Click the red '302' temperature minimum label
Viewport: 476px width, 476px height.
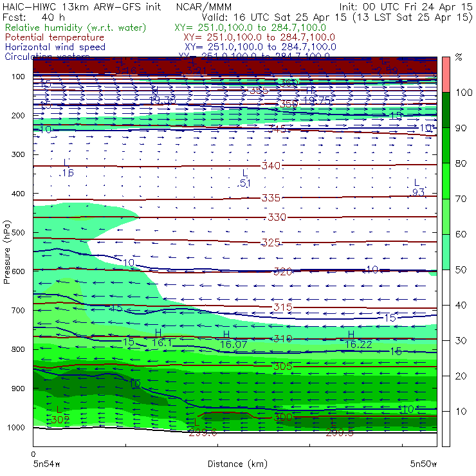(x=60, y=420)
